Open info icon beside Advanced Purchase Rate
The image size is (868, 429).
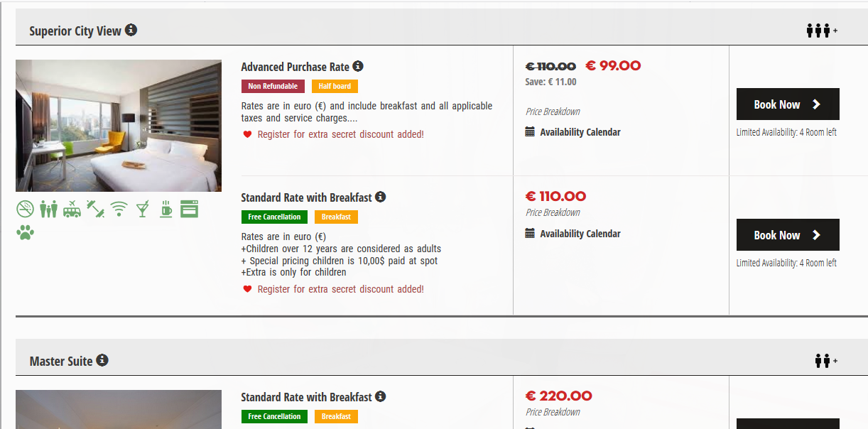click(358, 66)
